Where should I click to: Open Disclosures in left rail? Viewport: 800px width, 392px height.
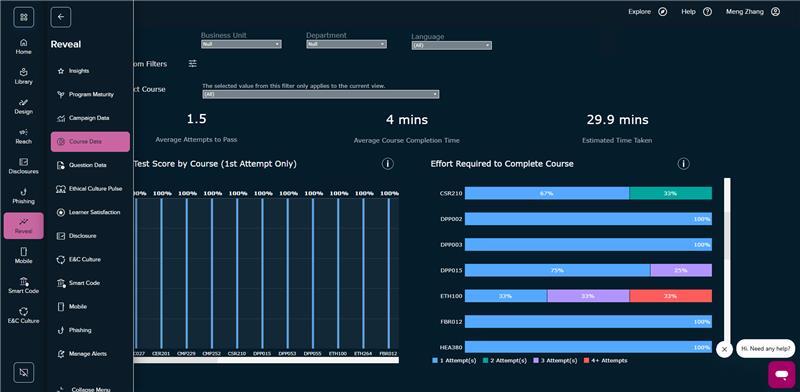pos(23,166)
